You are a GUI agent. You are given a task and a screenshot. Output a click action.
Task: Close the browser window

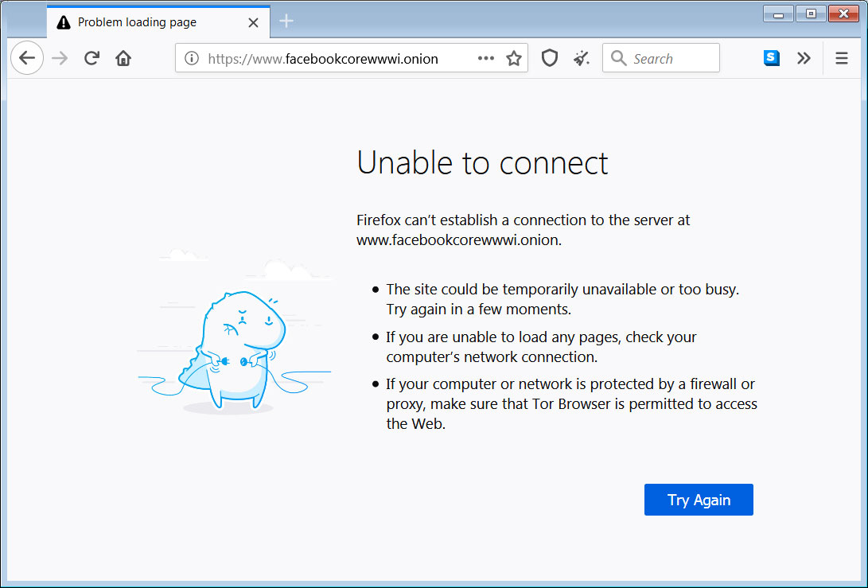(843, 14)
